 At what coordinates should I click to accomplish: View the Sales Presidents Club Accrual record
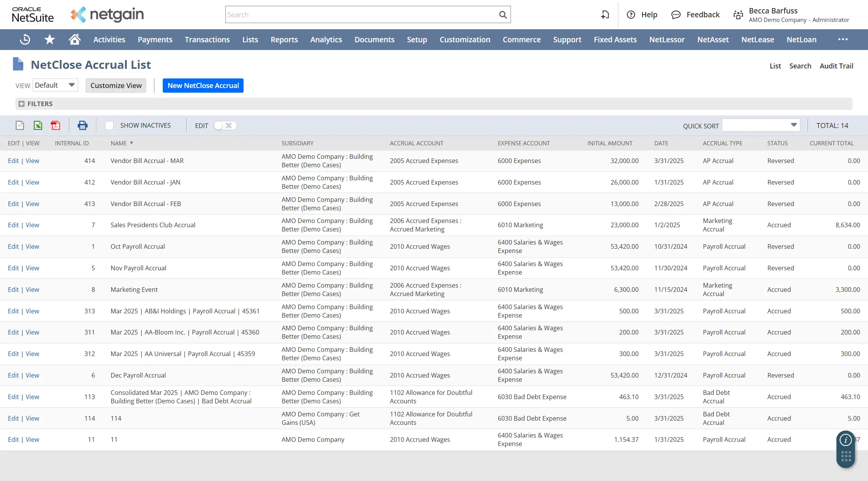coord(32,225)
